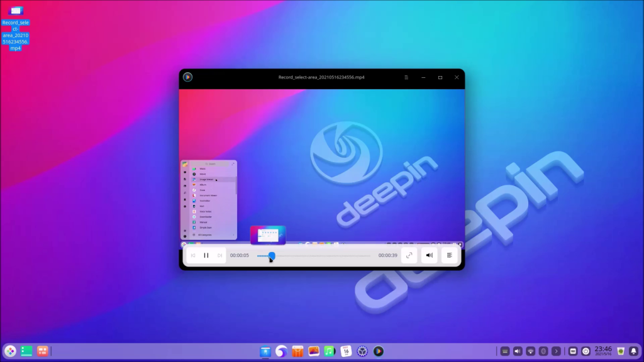This screenshot has width=644, height=362.
Task: Open the Music app from dock
Action: coord(330,351)
